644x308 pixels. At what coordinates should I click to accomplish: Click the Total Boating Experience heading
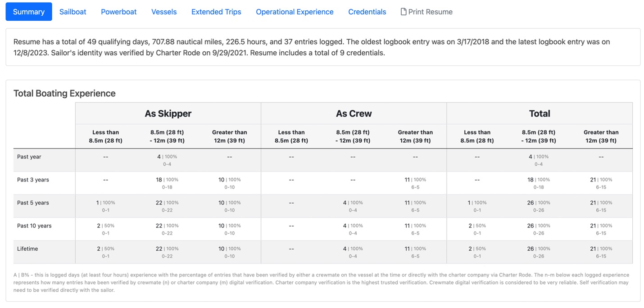(64, 93)
